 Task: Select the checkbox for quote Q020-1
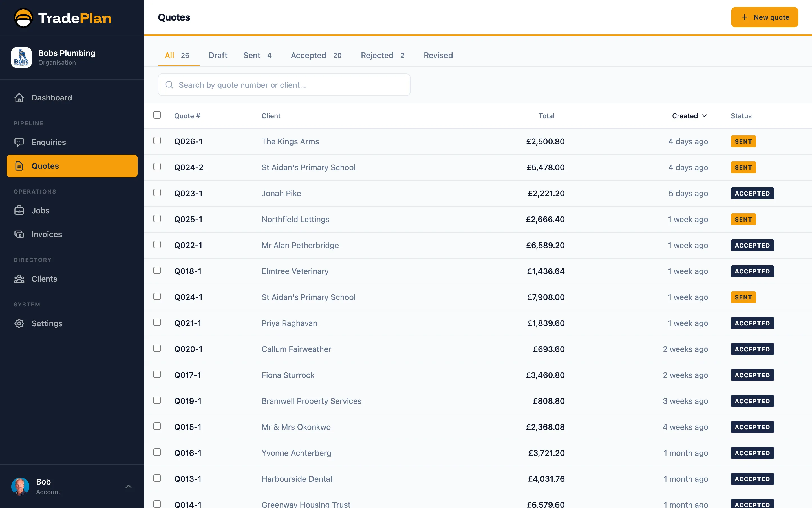(157, 349)
